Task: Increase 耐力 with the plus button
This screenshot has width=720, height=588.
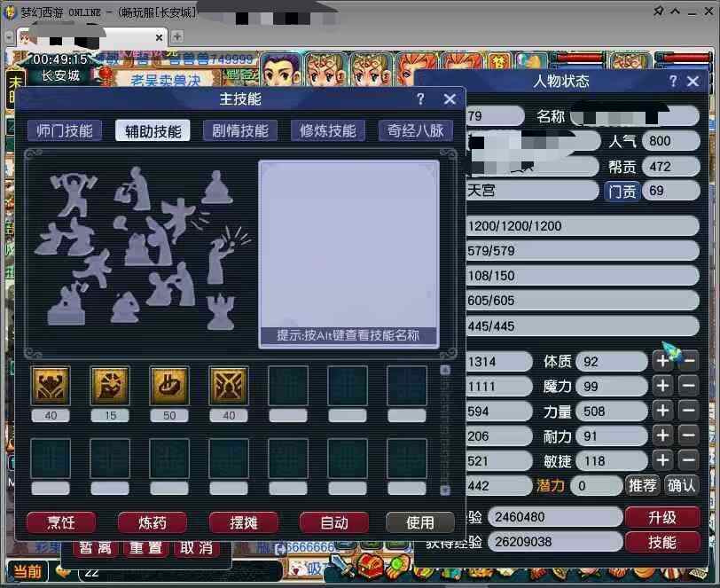Action: [662, 435]
